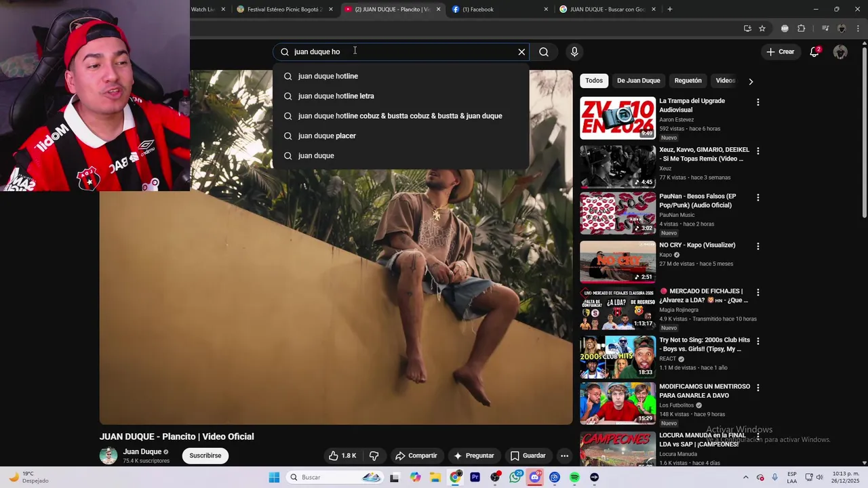Click the Compartir share button
Viewport: 868px width, 488px height.
pos(416,455)
